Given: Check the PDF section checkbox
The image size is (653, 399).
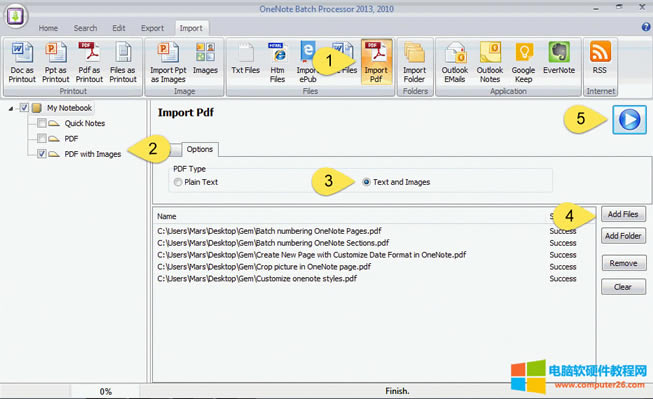Looking at the screenshot, I should tap(42, 139).
